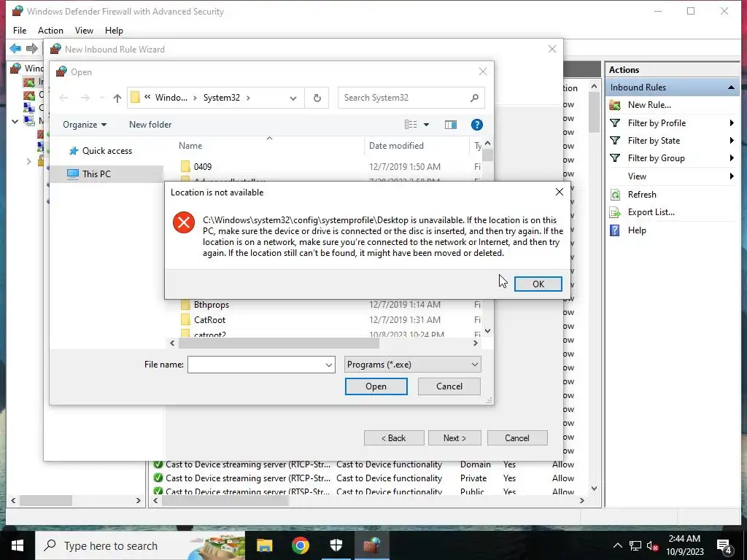The width and height of the screenshot is (747, 560).
Task: Click the blue help icon in Open dialog
Action: coord(476,125)
